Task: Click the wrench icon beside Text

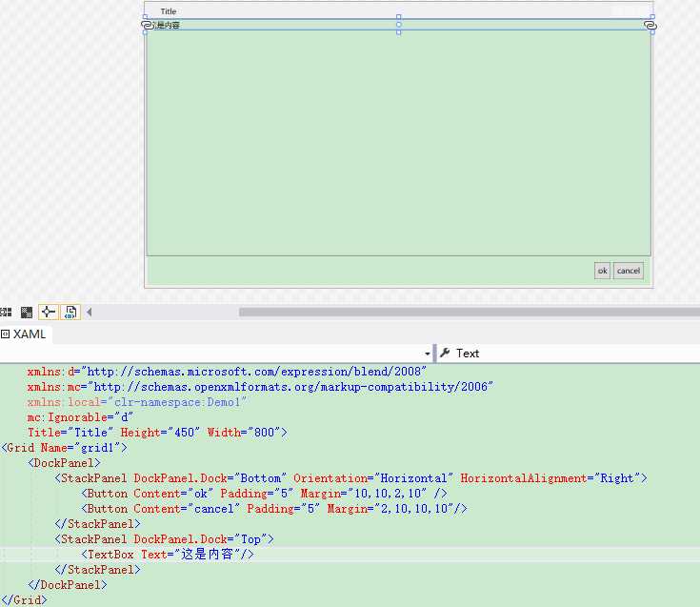Action: pyautogui.click(x=445, y=353)
